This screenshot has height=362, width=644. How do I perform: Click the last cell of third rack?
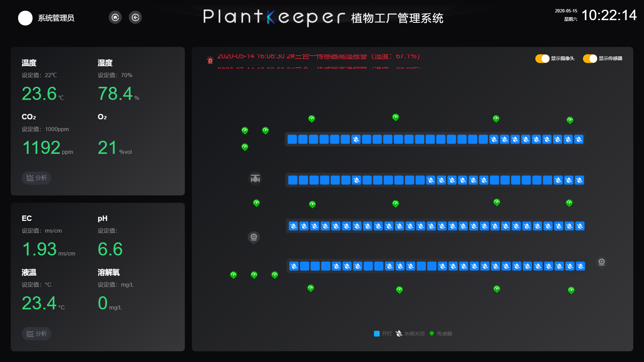[x=580, y=226]
